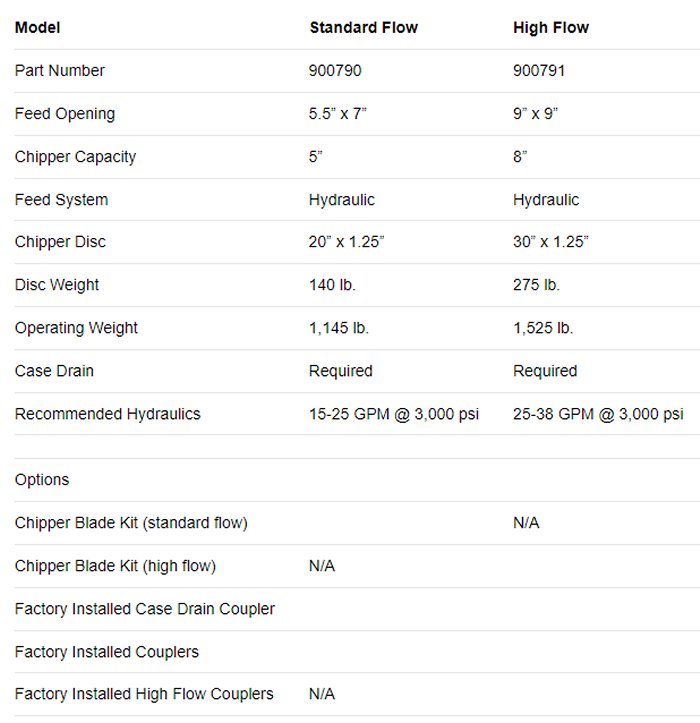Select part number 900790
Viewport: 700px width, 723px height.
334,71
